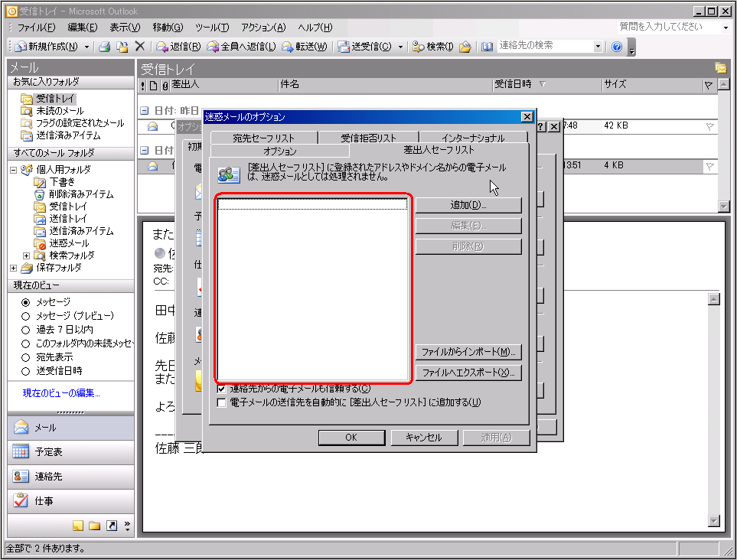Select the Message Timeline (送受信日時) view radio
The width and height of the screenshot is (737, 560).
(26, 371)
